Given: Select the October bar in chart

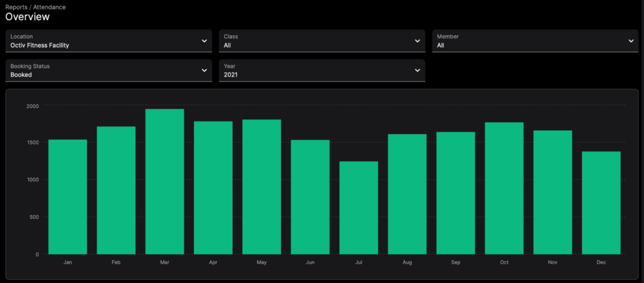Looking at the screenshot, I should 504,188.
